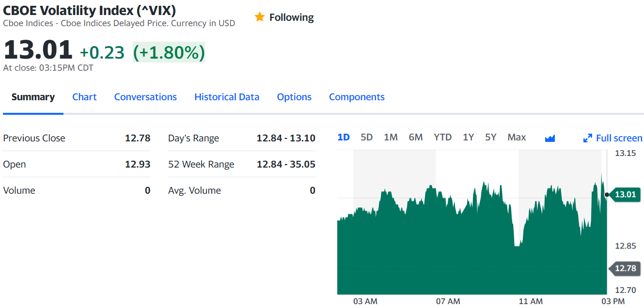Viewport: 644px width, 308px height.
Task: Click the gray 12.78 previous close marker
Action: click(x=624, y=268)
